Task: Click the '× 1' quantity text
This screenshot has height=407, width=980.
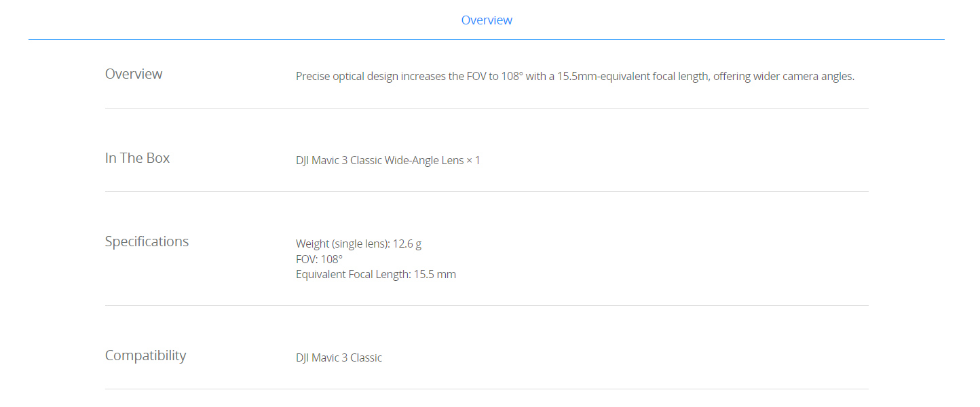Action: (x=473, y=161)
